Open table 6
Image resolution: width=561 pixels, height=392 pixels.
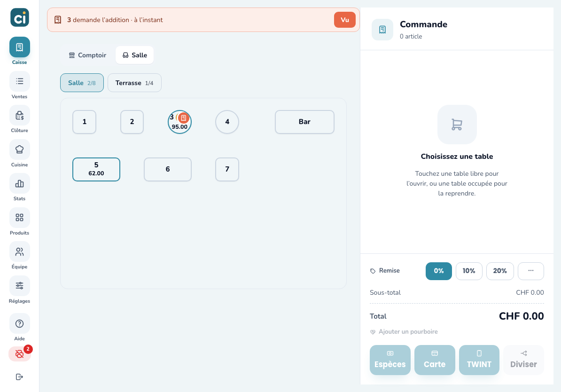[x=168, y=169]
